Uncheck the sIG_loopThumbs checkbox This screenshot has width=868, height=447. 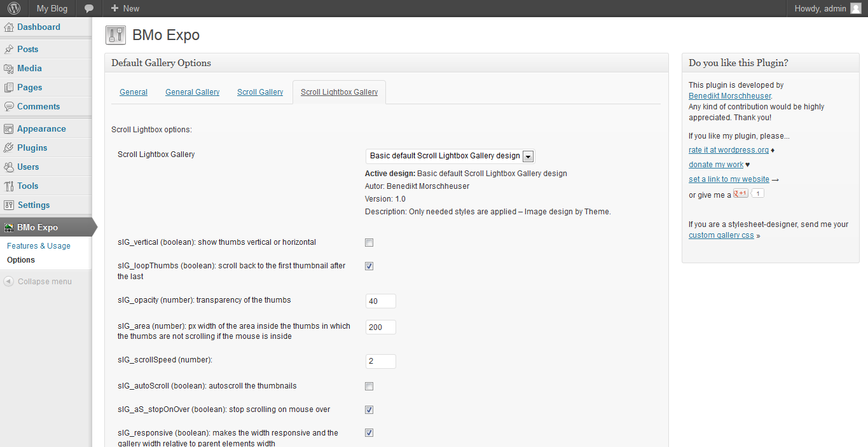[x=369, y=266]
